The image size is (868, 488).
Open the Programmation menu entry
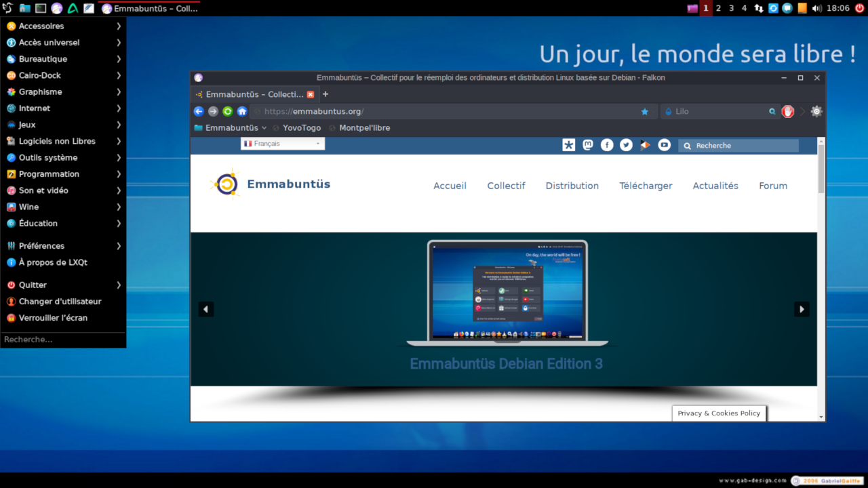pos(63,174)
